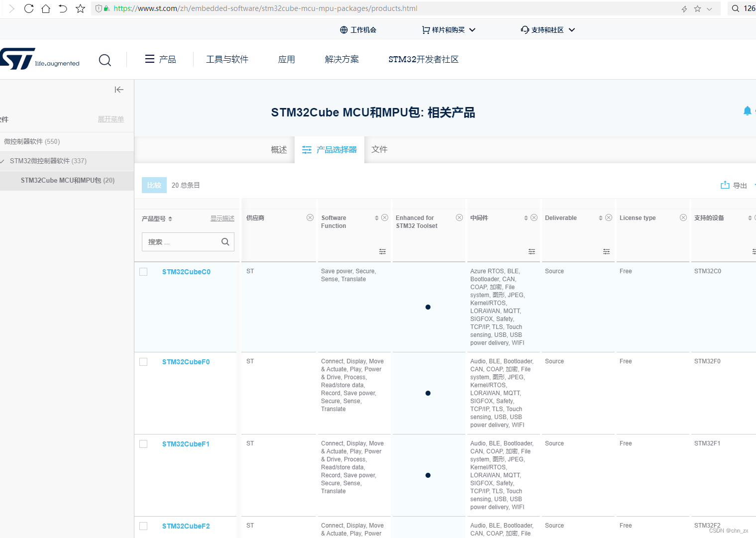
Task: Click the star icon at the address bar's right end
Action: click(697, 8)
